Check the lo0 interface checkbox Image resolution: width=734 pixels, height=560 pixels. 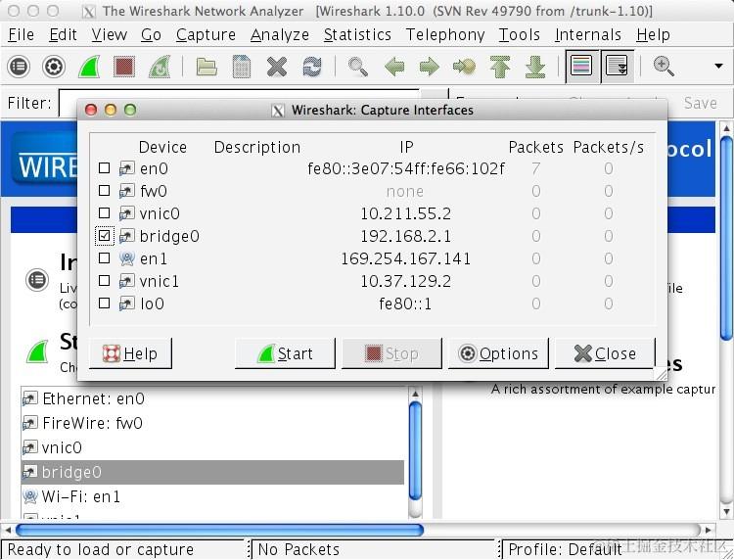pos(104,303)
